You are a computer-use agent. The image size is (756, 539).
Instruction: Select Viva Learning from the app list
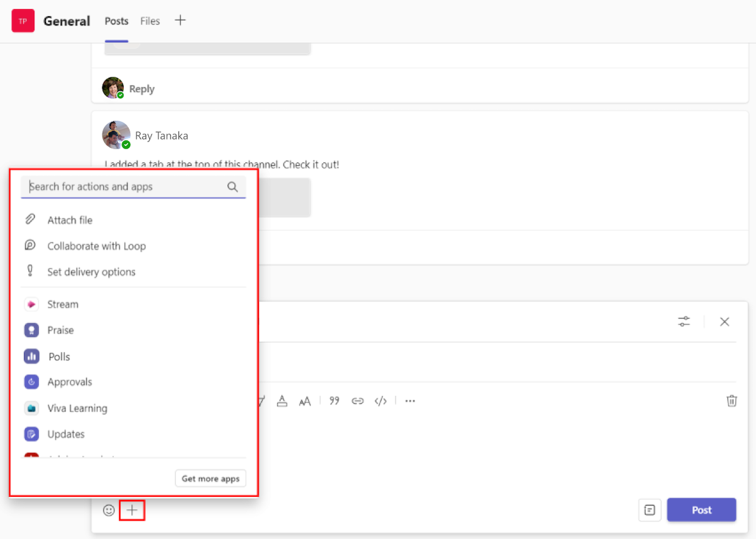[x=77, y=408]
